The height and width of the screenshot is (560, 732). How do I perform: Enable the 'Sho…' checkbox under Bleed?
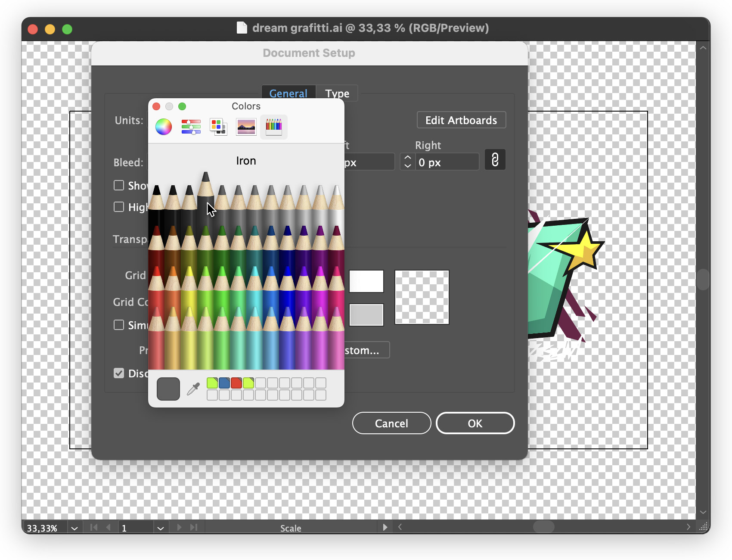pos(119,185)
